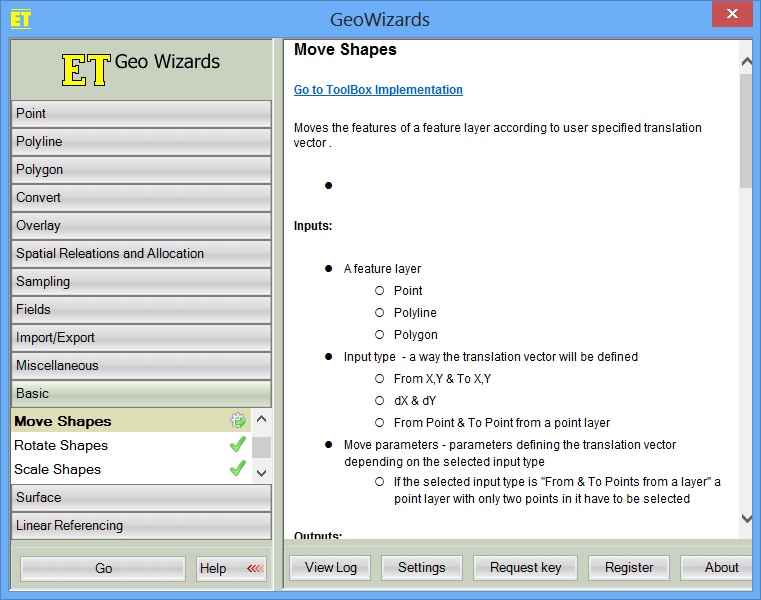Click the help panel scrollbar thumb
The height and width of the screenshot is (600, 761).
point(746,131)
